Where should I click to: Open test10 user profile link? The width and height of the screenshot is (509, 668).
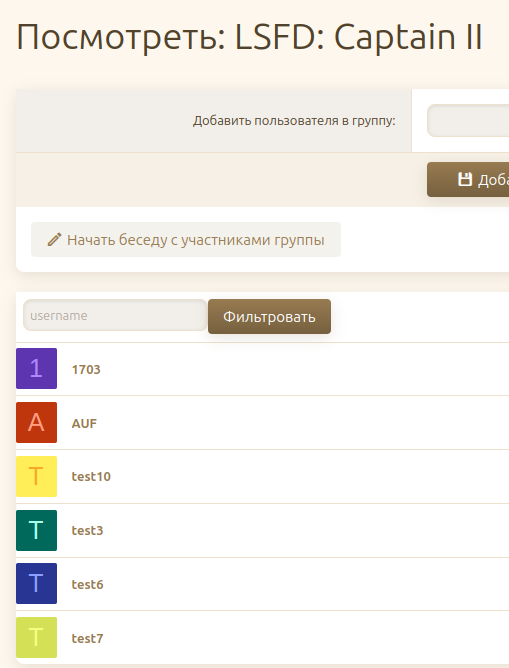(x=91, y=476)
